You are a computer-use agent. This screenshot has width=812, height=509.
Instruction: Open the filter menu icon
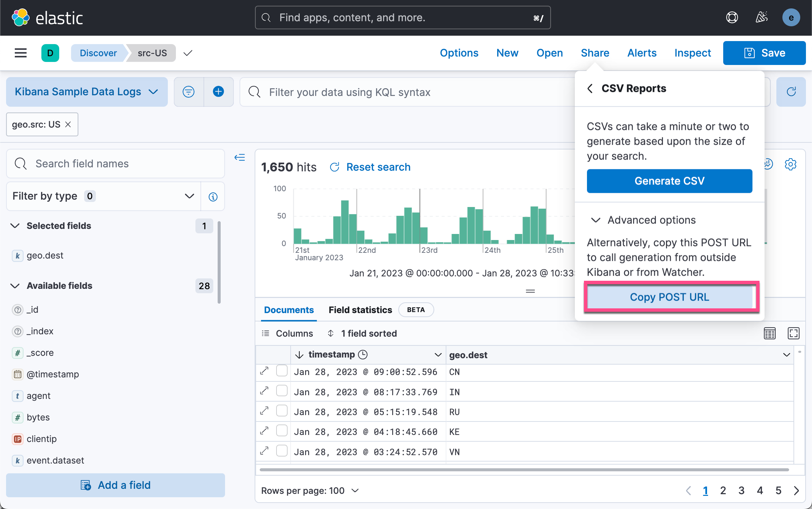188,92
